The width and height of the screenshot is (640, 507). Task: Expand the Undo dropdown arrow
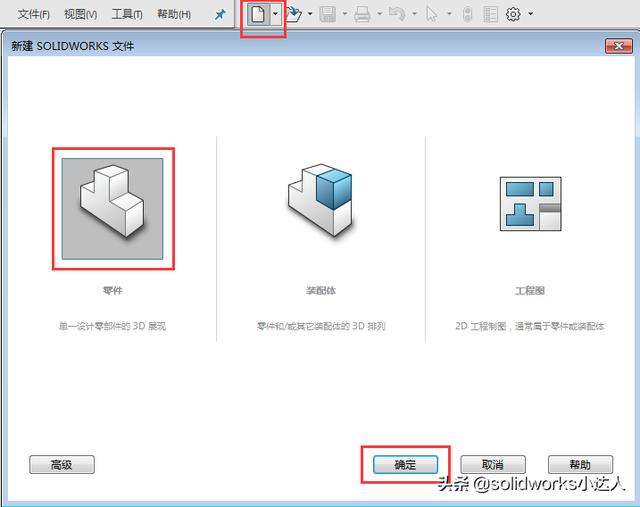point(415,14)
